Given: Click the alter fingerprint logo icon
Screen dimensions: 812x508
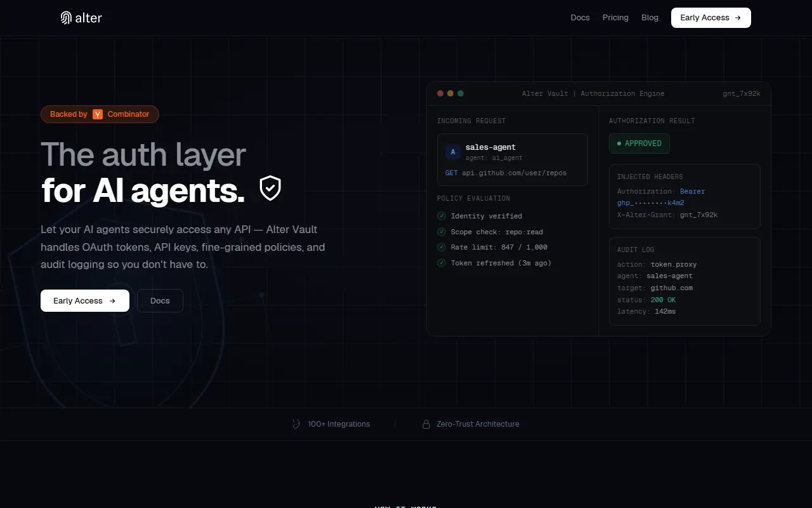Looking at the screenshot, I should (66, 18).
